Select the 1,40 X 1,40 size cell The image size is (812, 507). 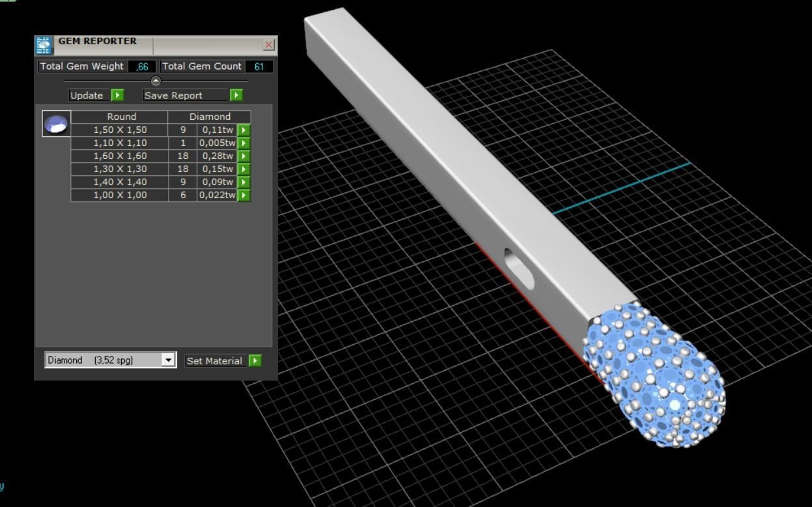click(x=120, y=182)
